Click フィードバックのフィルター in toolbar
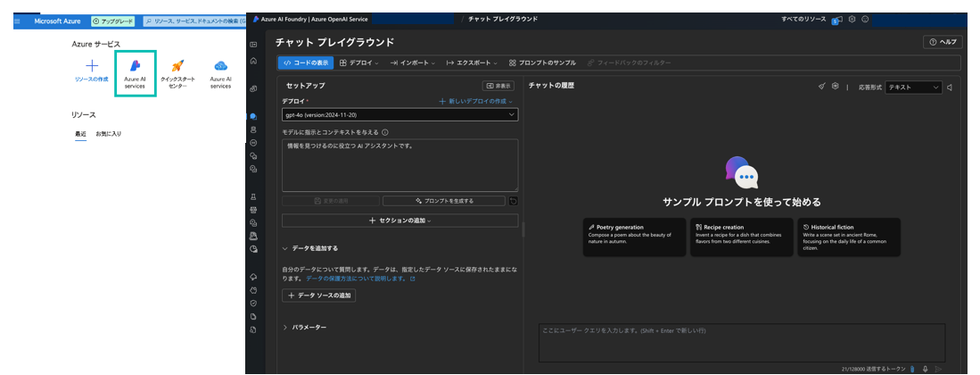 pos(629,62)
